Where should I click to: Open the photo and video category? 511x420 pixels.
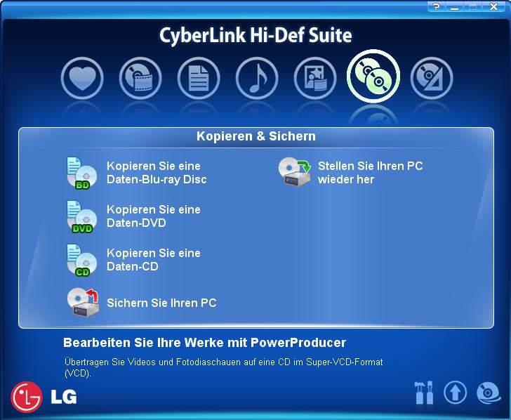point(315,78)
